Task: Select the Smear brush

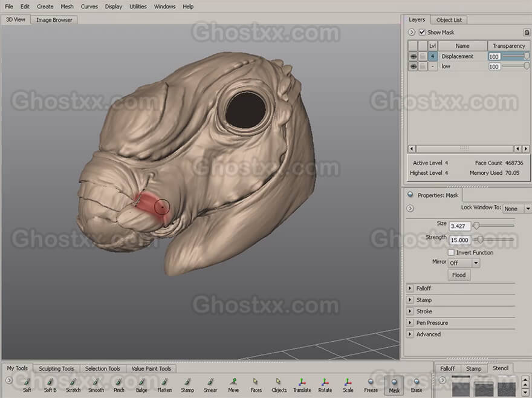Action: [x=210, y=385]
